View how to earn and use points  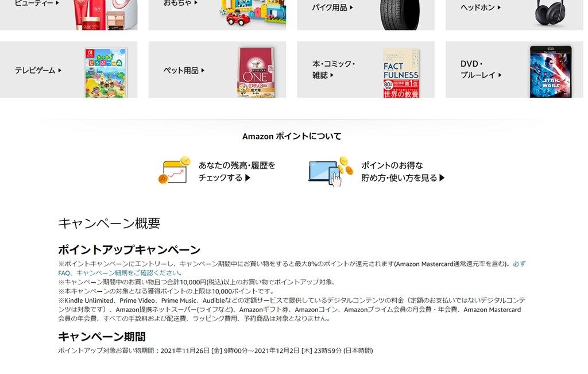403,171
